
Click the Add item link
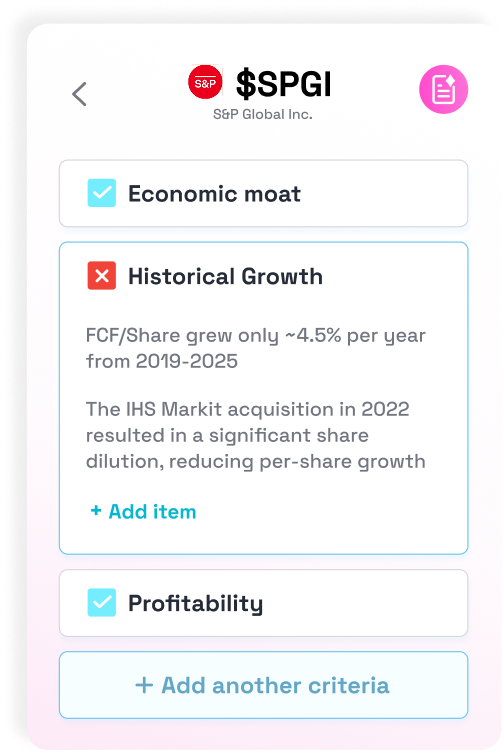[x=143, y=511]
